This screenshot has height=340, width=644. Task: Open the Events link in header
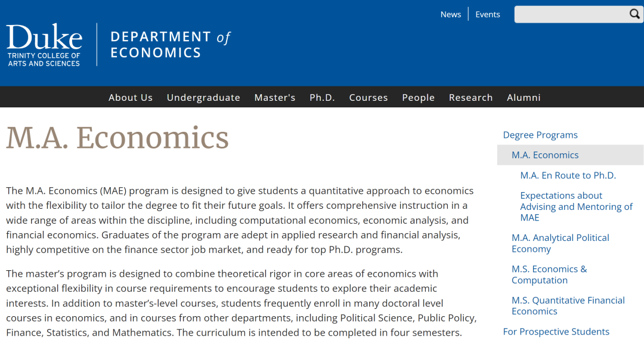click(x=488, y=14)
